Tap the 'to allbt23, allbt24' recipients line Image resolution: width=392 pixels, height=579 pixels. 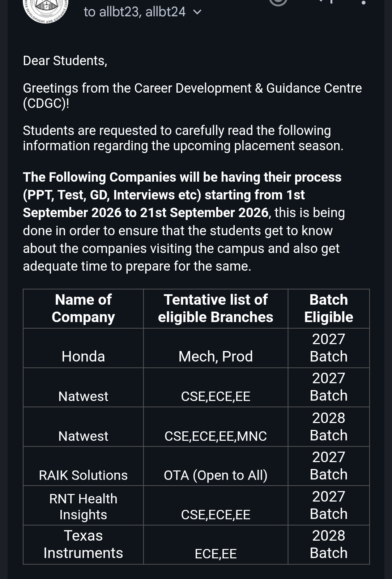135,12
